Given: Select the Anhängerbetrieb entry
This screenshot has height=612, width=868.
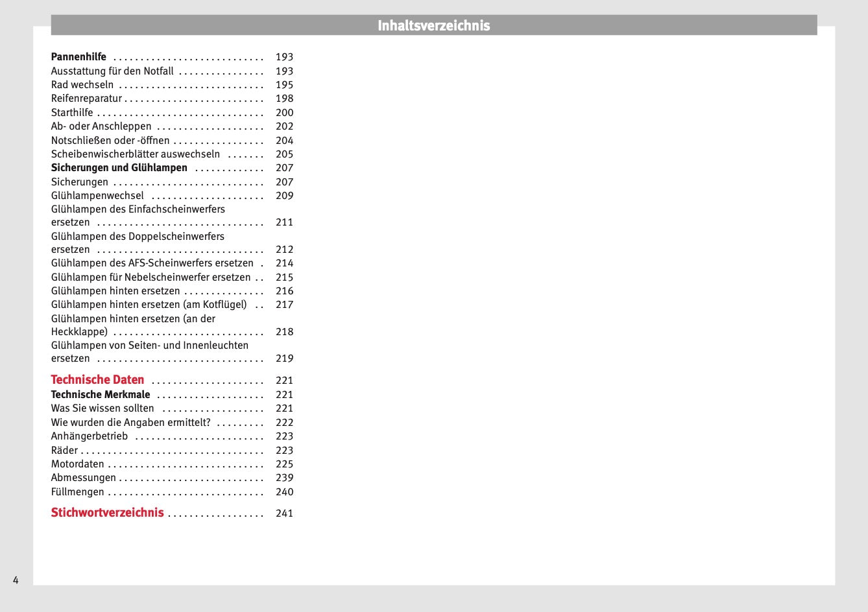Looking at the screenshot, I should click(90, 436).
